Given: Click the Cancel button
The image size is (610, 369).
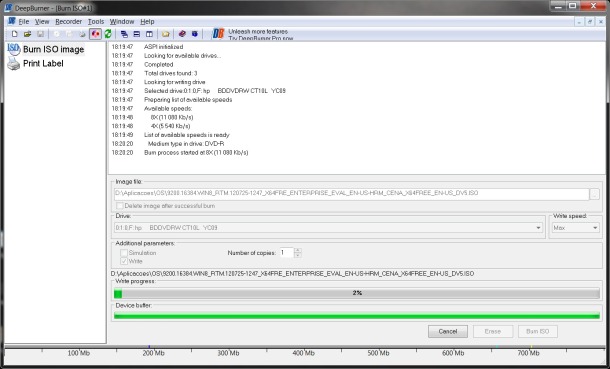Looking at the screenshot, I should [x=448, y=332].
